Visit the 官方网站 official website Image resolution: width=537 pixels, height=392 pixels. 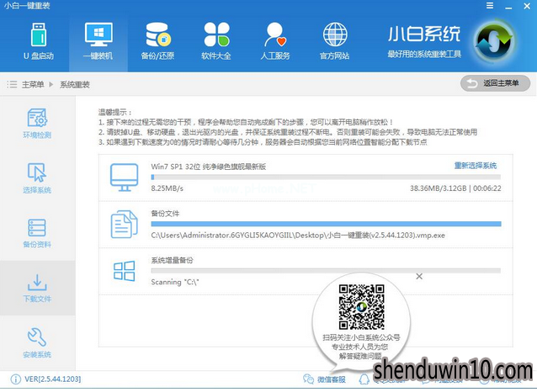(x=335, y=41)
